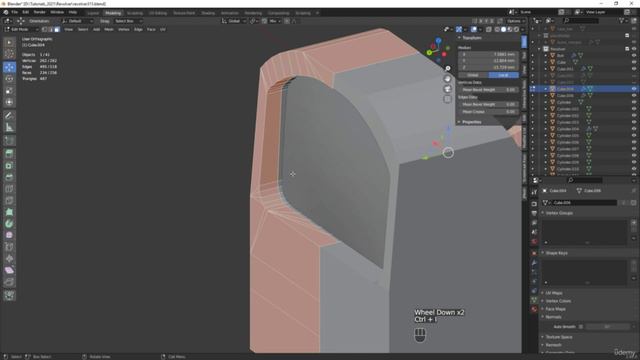640x360 pixels.
Task: Select the Annotate tool
Action: (9, 116)
